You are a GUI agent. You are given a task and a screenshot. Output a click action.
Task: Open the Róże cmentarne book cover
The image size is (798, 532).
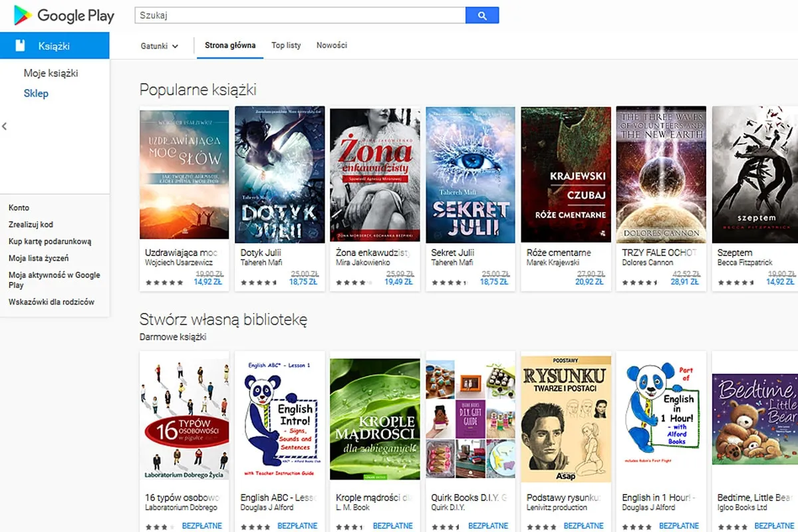pos(566,174)
